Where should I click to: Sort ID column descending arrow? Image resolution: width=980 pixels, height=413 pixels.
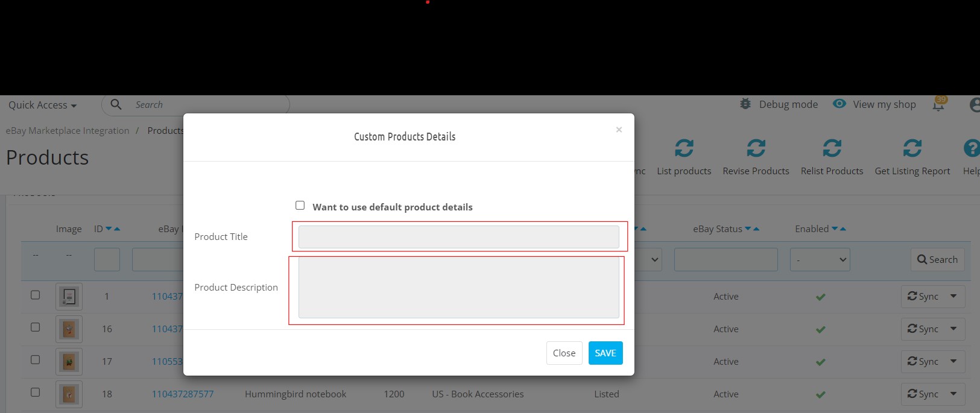(109, 229)
